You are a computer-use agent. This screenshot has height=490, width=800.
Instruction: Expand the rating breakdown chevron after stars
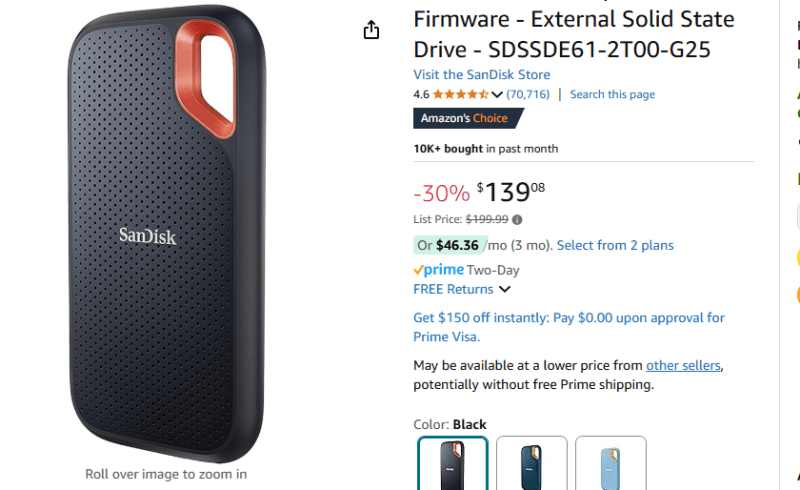[x=497, y=95]
